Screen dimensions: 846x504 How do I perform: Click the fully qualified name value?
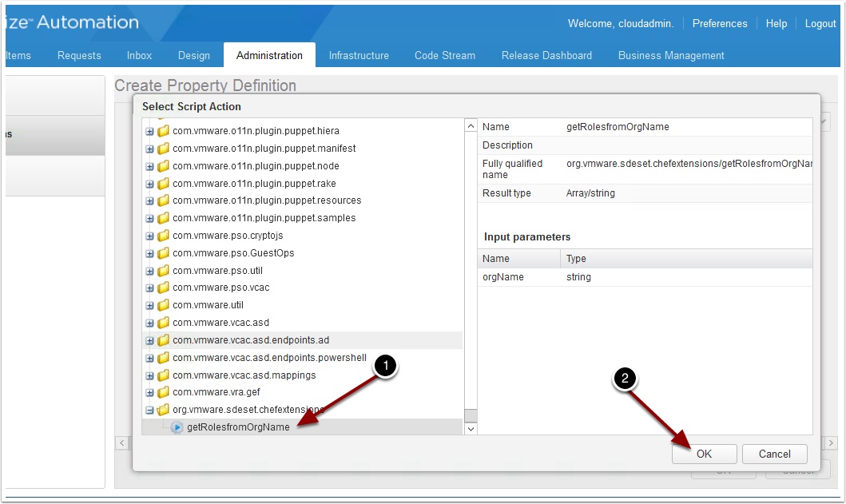click(689, 164)
